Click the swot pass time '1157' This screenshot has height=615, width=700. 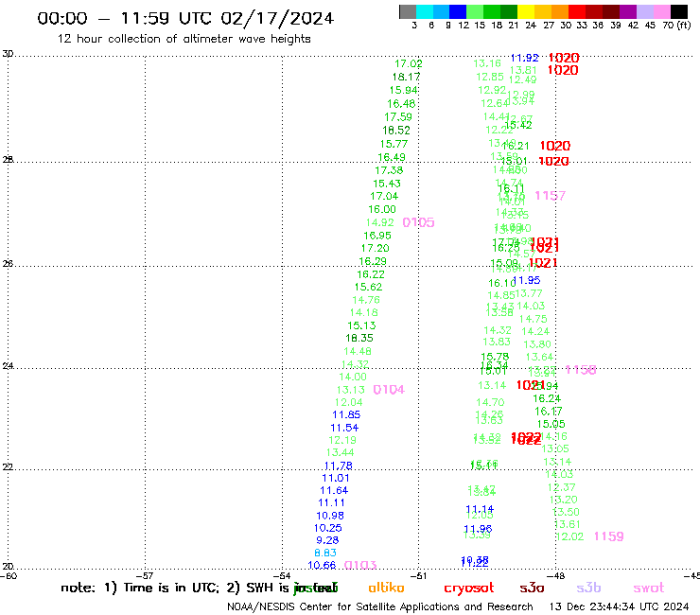550,196
